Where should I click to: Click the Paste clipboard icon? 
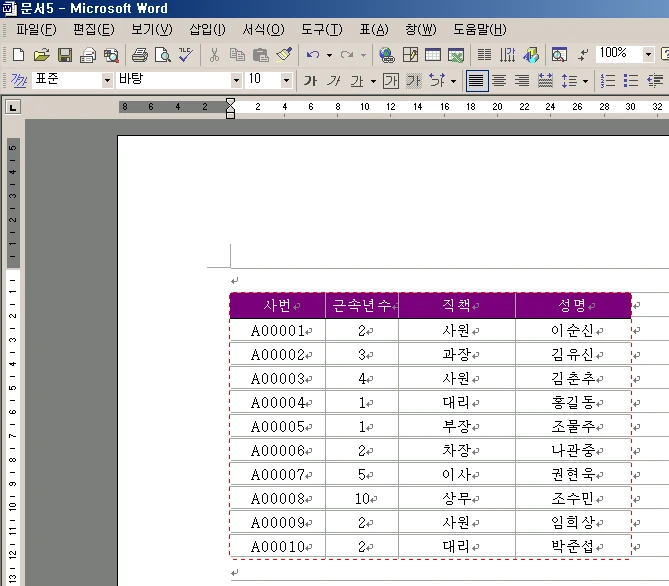pyautogui.click(x=260, y=55)
